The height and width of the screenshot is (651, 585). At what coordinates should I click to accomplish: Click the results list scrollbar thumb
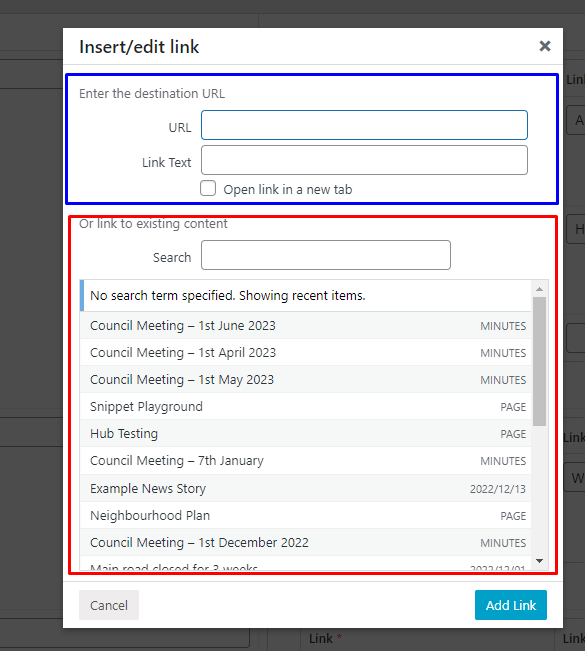click(x=539, y=361)
